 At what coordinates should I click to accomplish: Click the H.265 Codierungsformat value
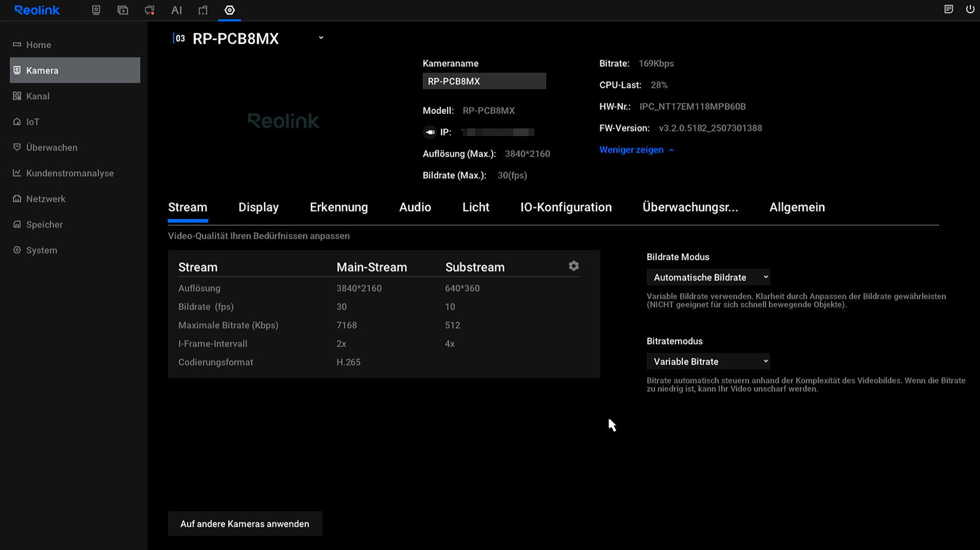point(349,362)
